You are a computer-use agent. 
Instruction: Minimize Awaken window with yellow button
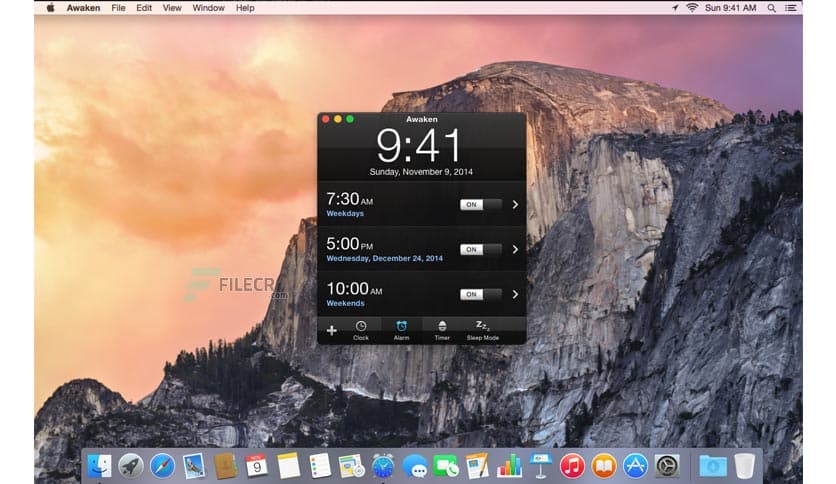(x=338, y=119)
